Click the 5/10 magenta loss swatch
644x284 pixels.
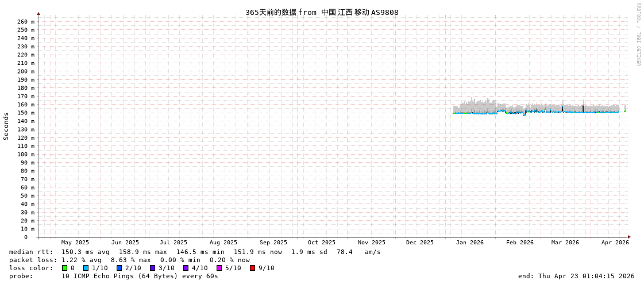(219, 268)
